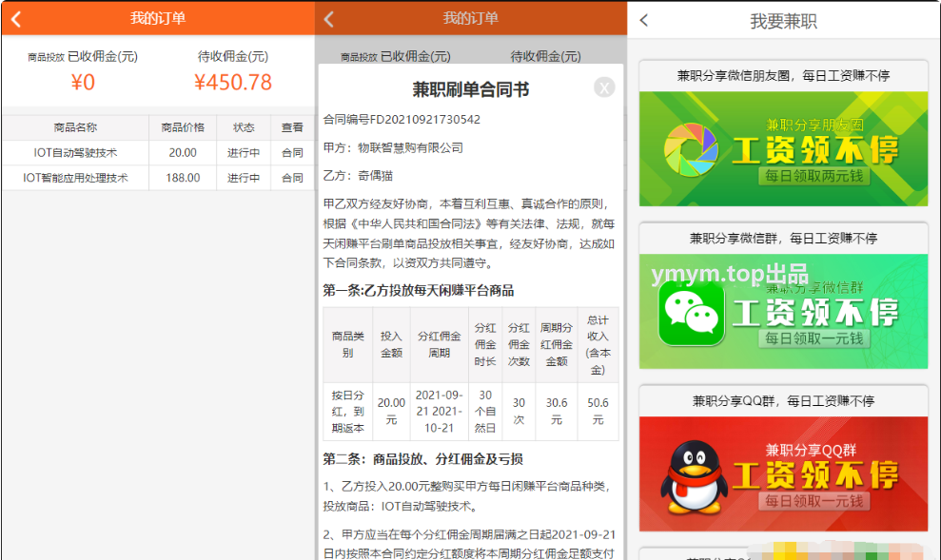Click 每日领取两元钱 label on green banner
Screen dimensions: 941x560
[814, 176]
